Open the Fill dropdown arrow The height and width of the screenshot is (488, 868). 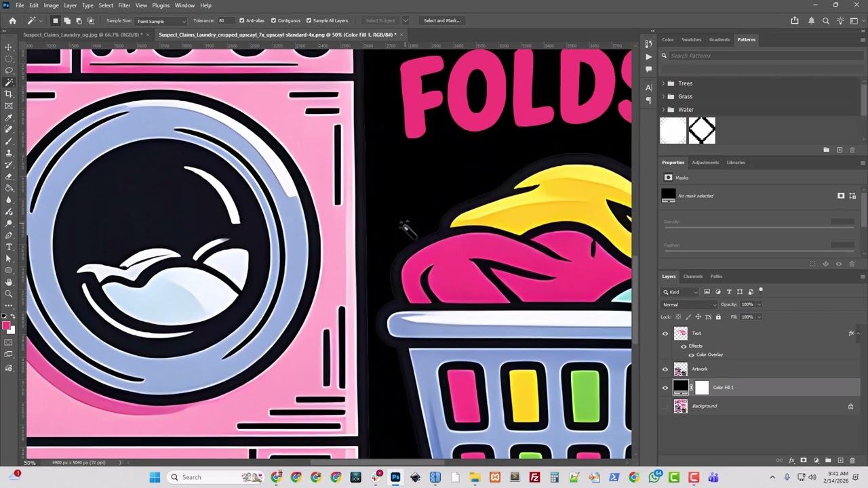(757, 317)
